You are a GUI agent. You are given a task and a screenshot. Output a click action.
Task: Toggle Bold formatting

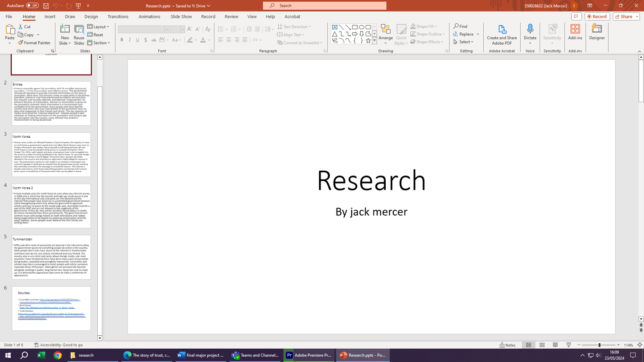coord(121,40)
